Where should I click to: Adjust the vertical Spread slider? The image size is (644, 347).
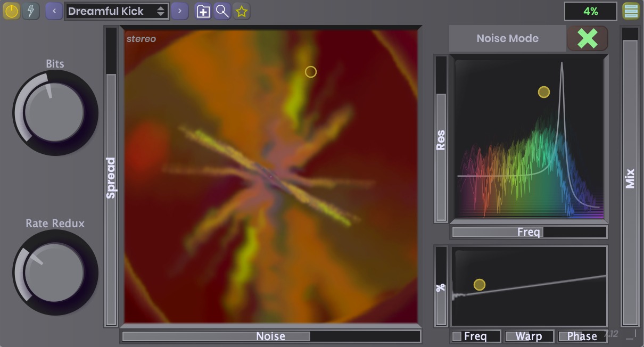tap(111, 178)
